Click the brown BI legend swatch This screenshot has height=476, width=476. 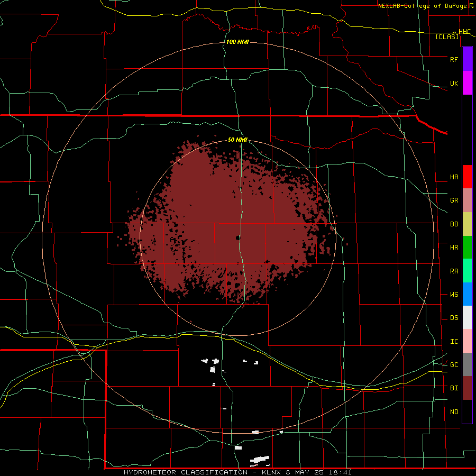467,388
